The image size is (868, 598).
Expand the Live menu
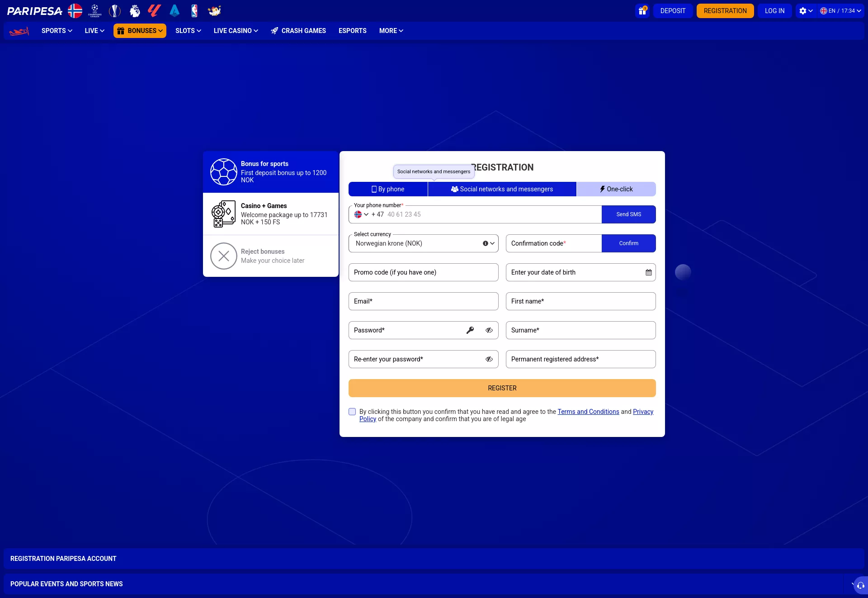(94, 31)
